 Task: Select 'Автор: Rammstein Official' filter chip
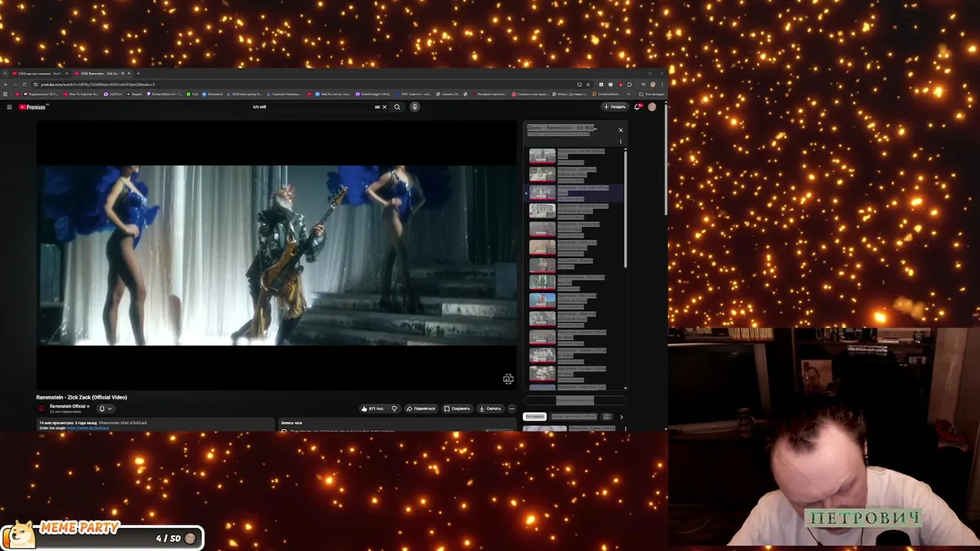tap(573, 416)
